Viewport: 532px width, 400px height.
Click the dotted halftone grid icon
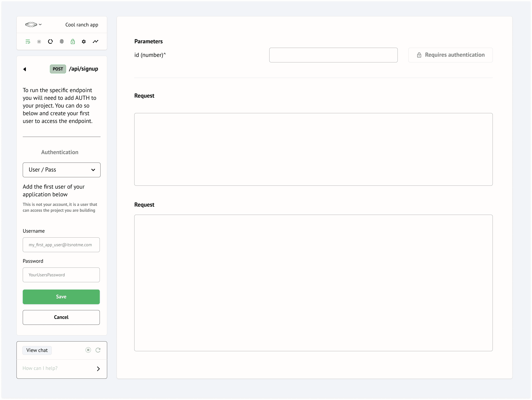point(39,42)
